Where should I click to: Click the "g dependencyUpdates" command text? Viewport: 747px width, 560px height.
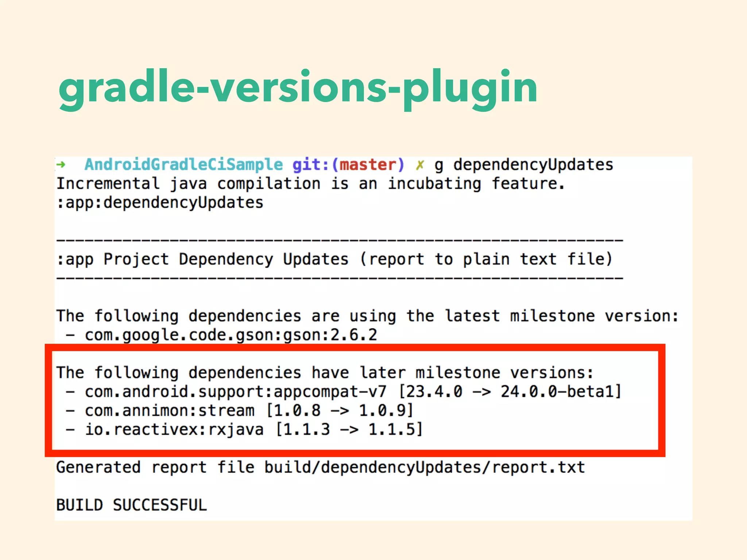[x=524, y=165]
